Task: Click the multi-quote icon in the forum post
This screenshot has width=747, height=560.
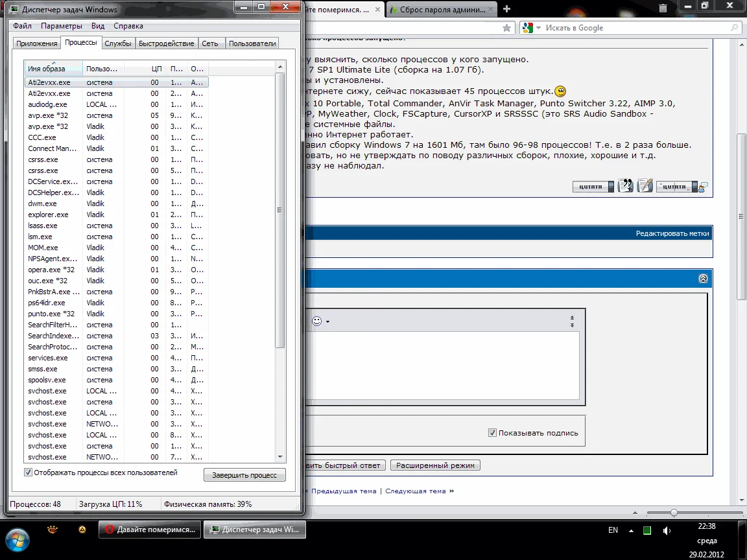Action: (x=625, y=185)
